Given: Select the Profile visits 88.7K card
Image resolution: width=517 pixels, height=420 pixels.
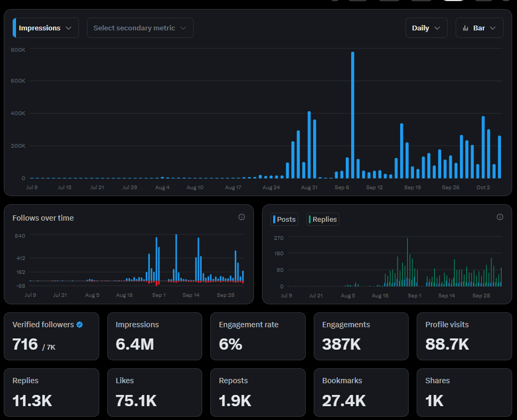Looking at the screenshot, I should [x=464, y=336].
